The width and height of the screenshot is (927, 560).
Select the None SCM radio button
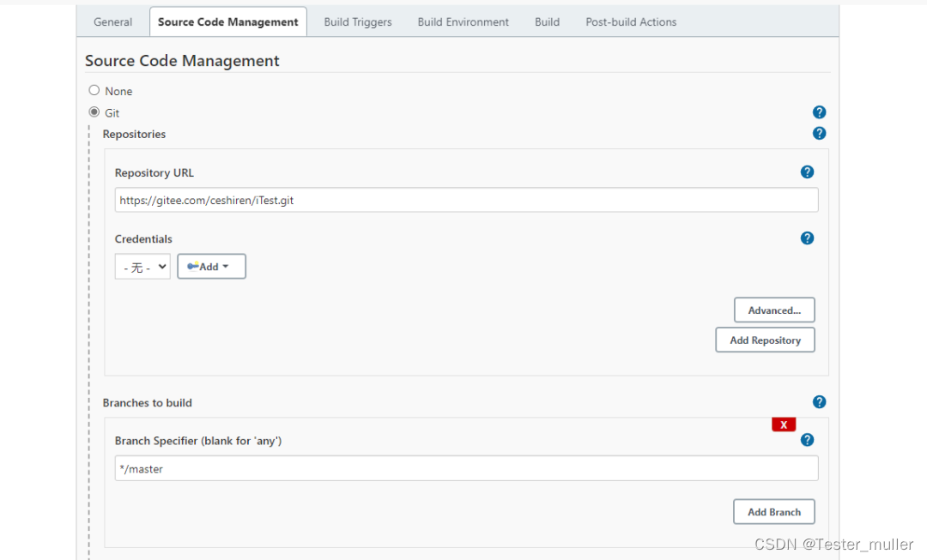pyautogui.click(x=94, y=90)
